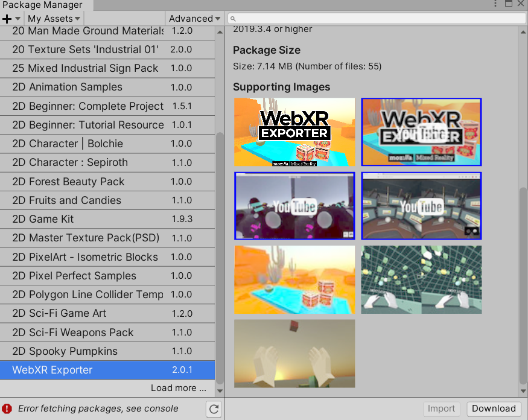Select 2D Spooky Pumpkins package
The image size is (528, 420).
click(107, 351)
